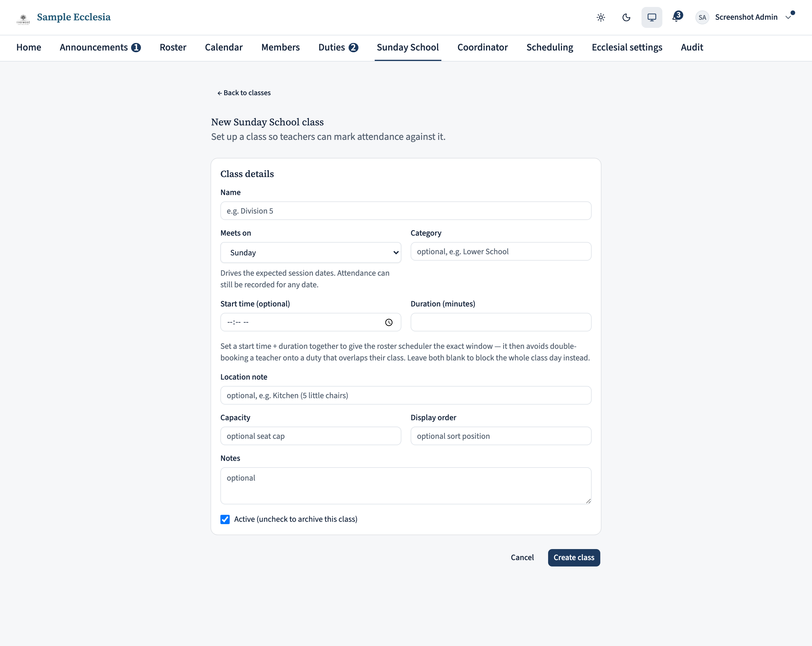Viewport: 812px width, 646px height.
Task: Focus the Location note field
Action: point(406,395)
